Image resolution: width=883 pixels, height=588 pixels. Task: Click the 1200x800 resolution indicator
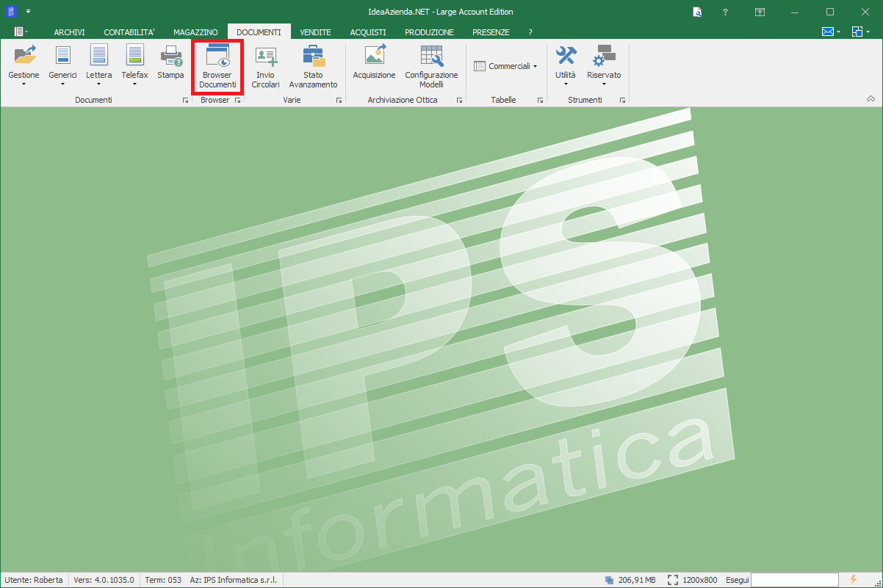[692, 580]
